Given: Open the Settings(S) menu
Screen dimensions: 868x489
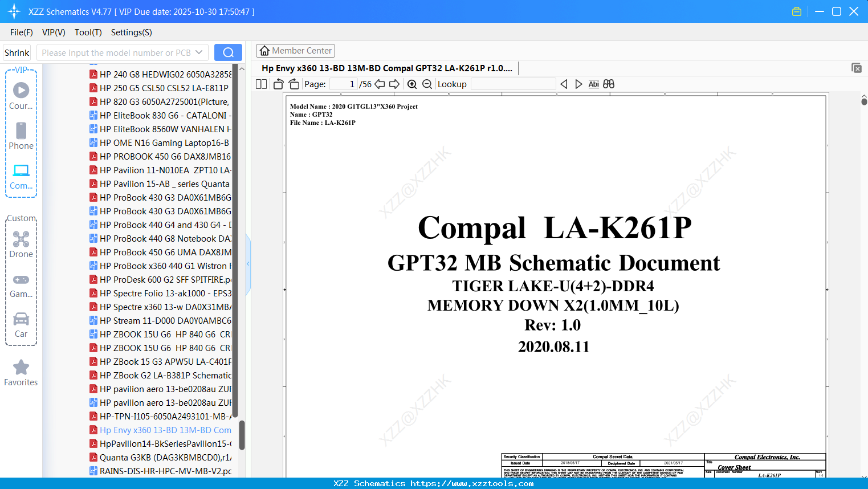Looking at the screenshot, I should (x=132, y=32).
